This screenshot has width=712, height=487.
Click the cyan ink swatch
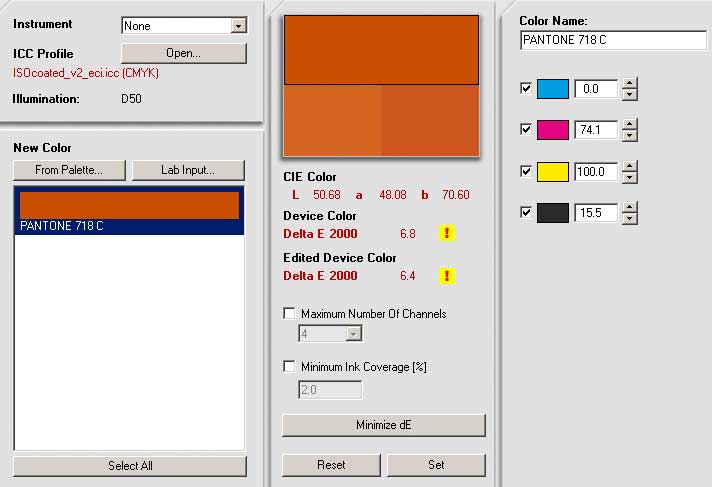coord(553,89)
